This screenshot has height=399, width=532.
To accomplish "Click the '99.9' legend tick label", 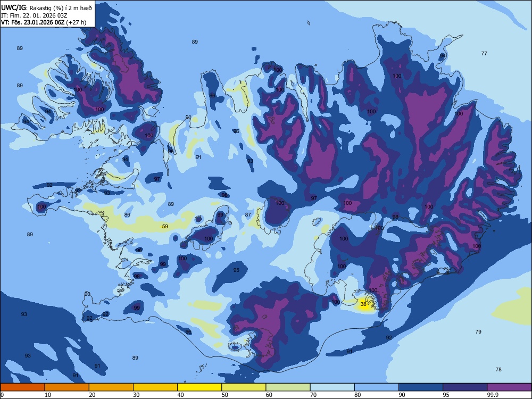I will tap(492, 395).
